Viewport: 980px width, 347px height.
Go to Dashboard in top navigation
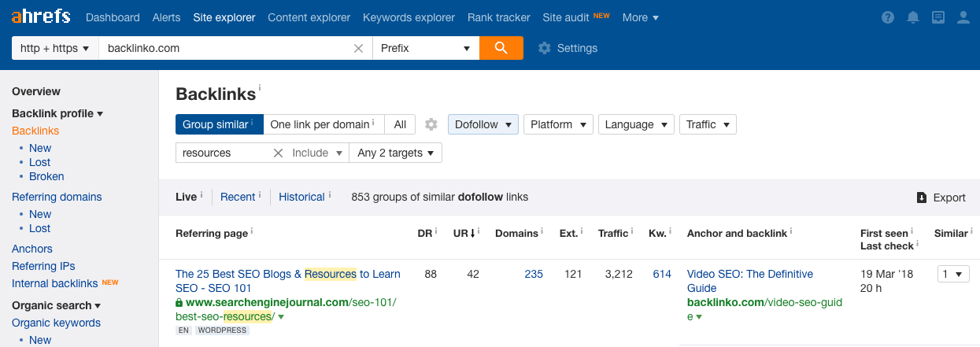[x=113, y=17]
